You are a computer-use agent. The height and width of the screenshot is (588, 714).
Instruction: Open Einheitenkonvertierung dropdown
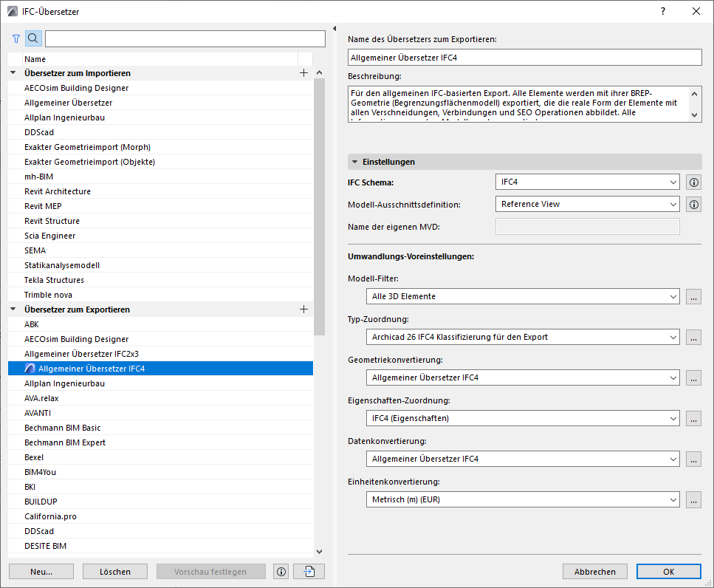522,499
